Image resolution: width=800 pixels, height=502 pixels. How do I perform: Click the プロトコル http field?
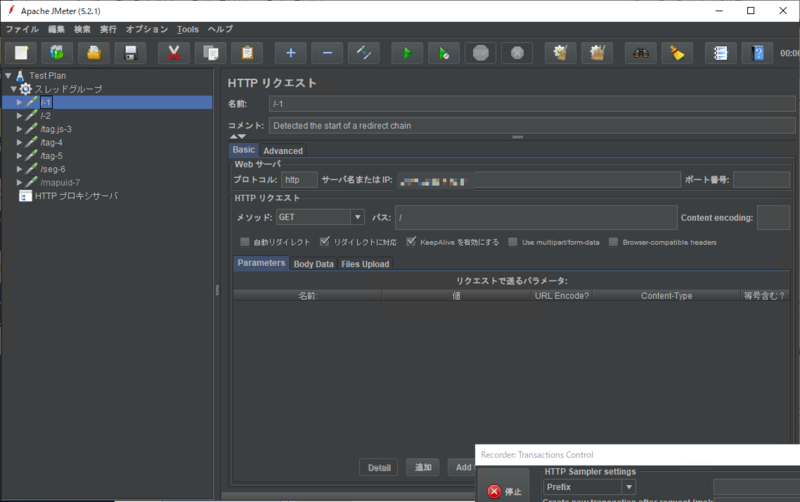coord(299,180)
